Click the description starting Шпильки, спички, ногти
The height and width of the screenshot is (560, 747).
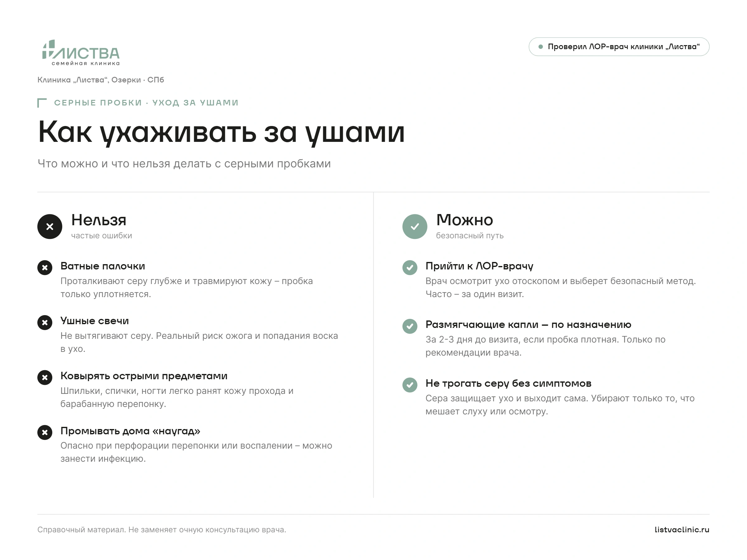coord(177,397)
